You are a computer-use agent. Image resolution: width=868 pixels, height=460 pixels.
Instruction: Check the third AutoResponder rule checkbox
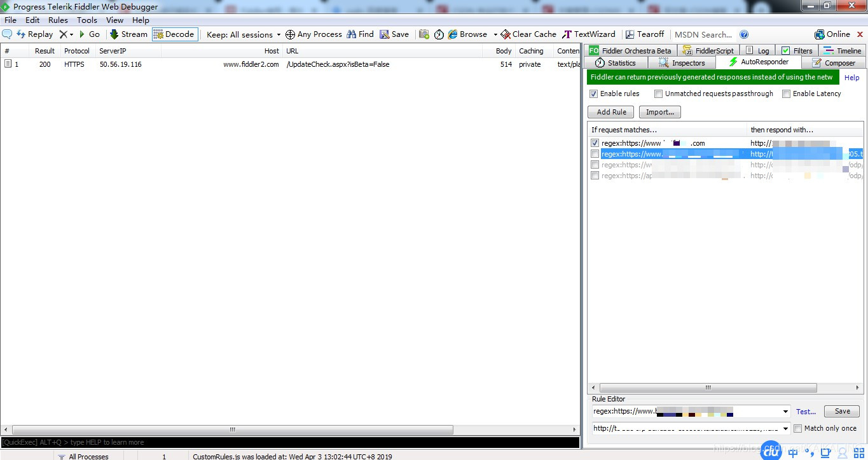point(595,165)
